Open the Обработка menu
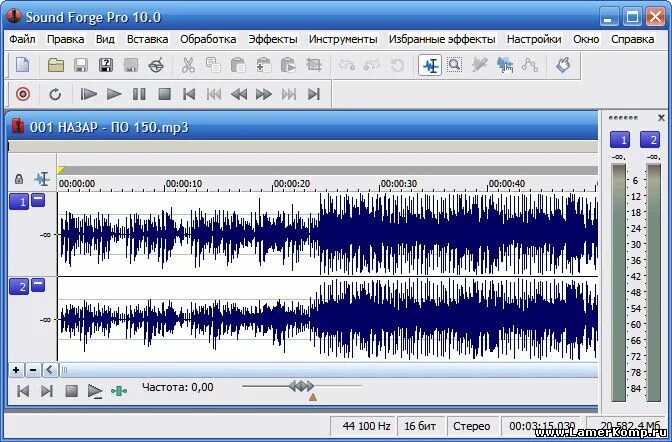 tap(208, 39)
